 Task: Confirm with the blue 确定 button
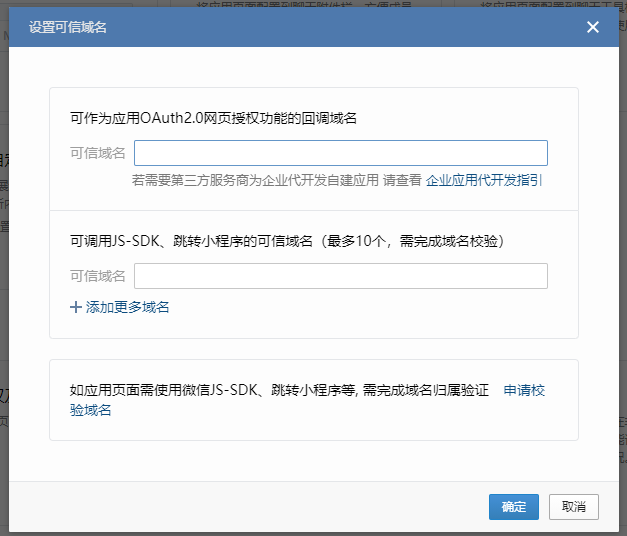514,507
